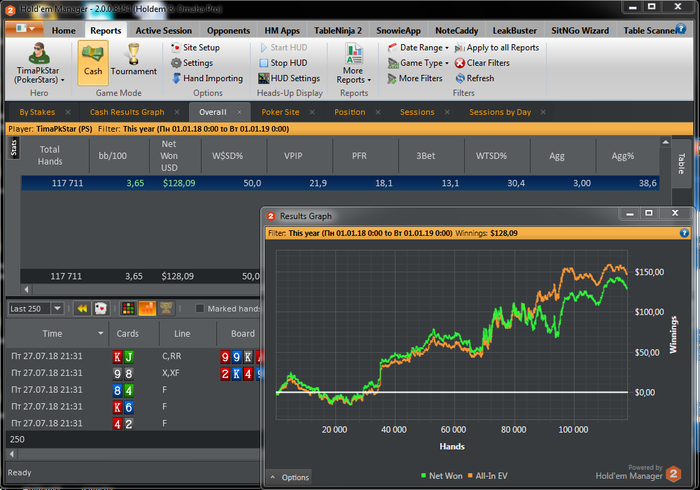Screen dimensions: 700x490
Task: Switch to By Stakes report tab
Action: 38,112
